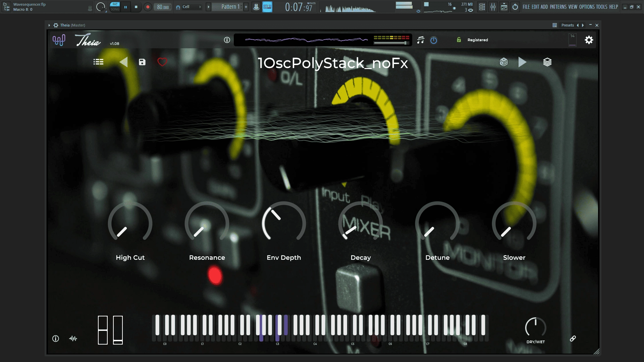
Task: Click the music note icon in Theia header
Action: pos(421,40)
